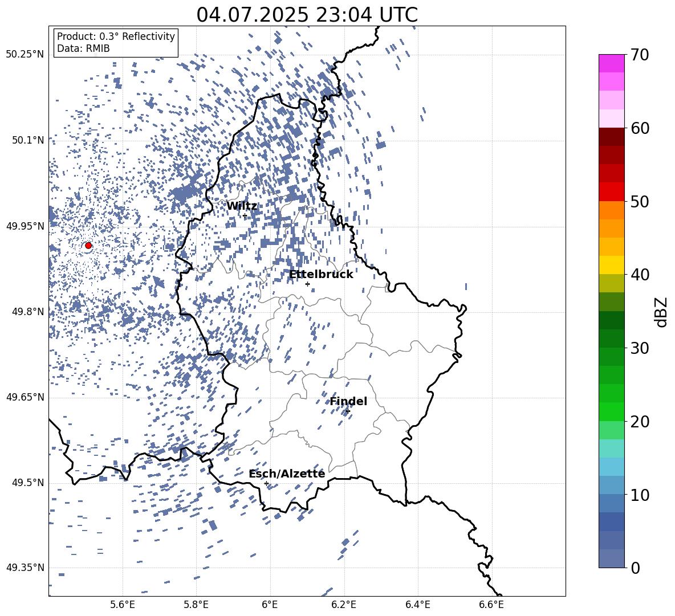This screenshot has height=616, width=675.
Task: Click the 6.2°E longitude label
Action: point(344,605)
